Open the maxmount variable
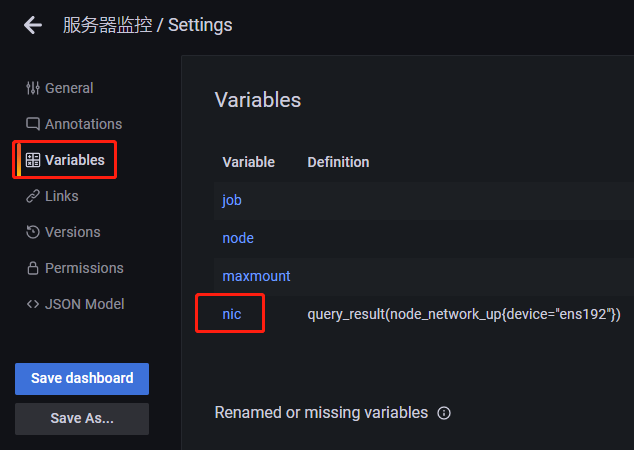The height and width of the screenshot is (450, 634). (x=256, y=276)
